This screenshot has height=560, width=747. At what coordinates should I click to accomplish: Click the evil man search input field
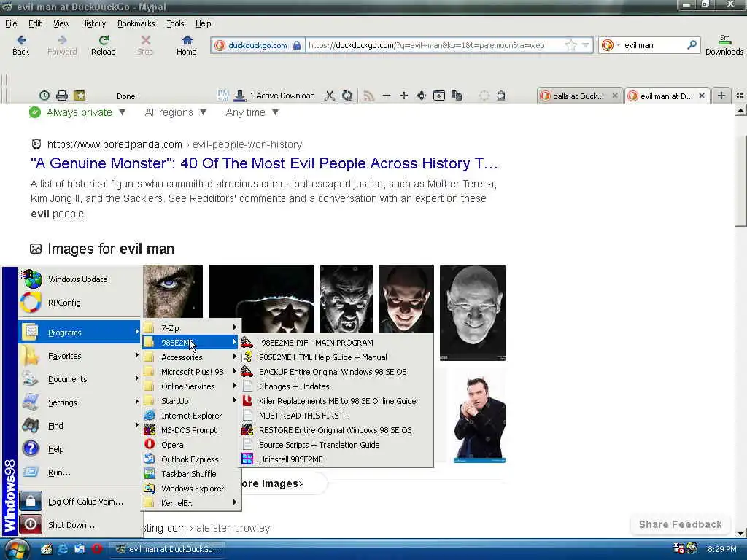point(653,45)
